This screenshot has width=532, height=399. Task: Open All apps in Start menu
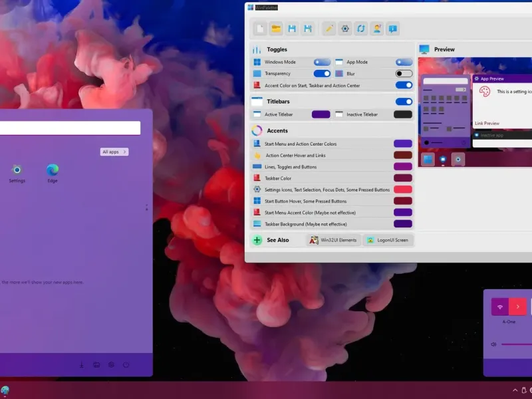(114, 152)
